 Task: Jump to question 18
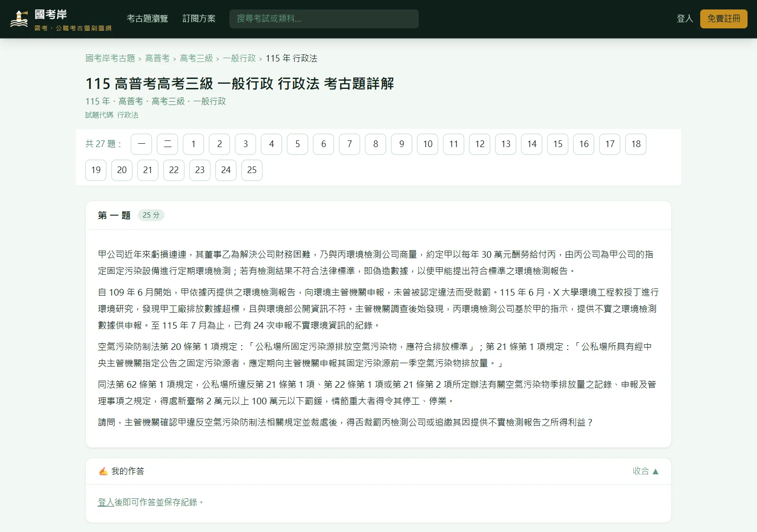tap(636, 144)
